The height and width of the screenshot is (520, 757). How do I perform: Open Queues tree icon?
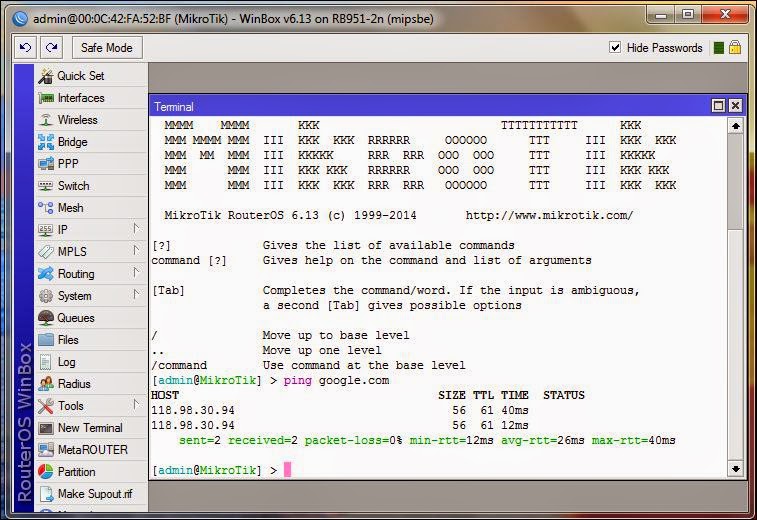point(46,318)
